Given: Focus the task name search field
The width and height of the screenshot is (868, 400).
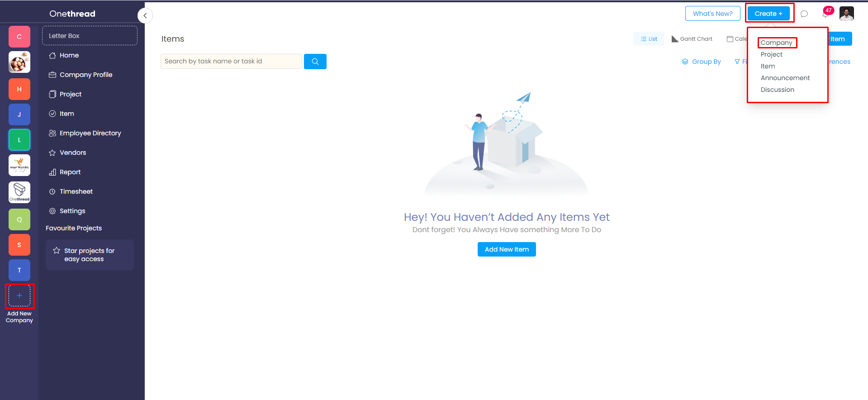Looking at the screenshot, I should click(x=231, y=62).
